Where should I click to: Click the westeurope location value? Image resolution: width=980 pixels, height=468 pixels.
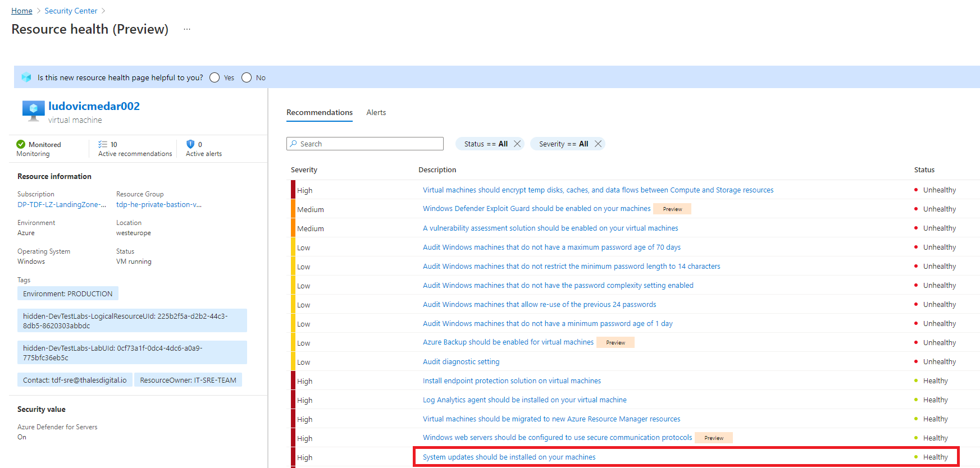(x=134, y=233)
